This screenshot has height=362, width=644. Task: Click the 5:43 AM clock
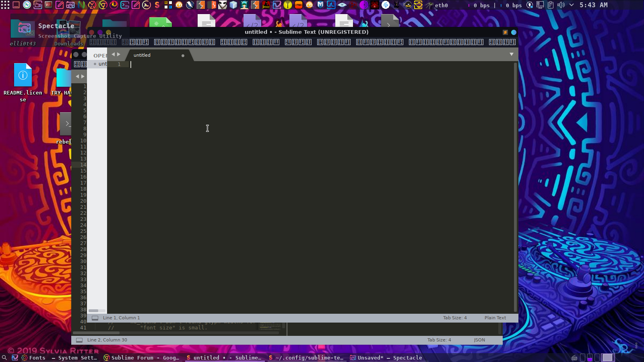(x=594, y=5)
